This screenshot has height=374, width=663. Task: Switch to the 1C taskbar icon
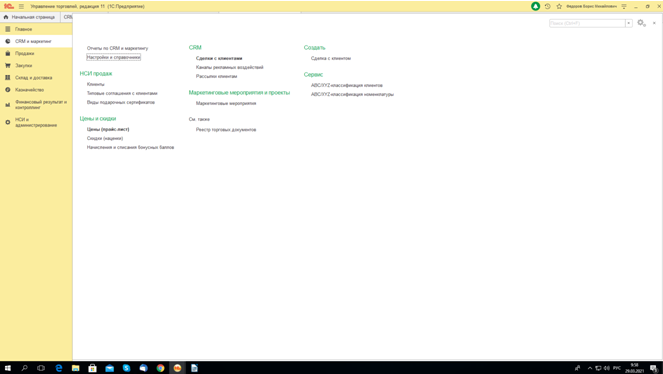177,368
